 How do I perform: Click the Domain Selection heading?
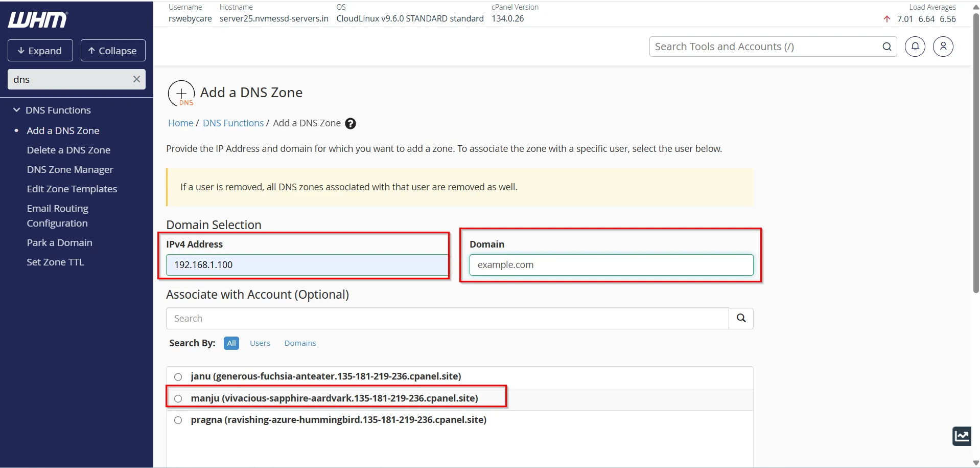214,225
